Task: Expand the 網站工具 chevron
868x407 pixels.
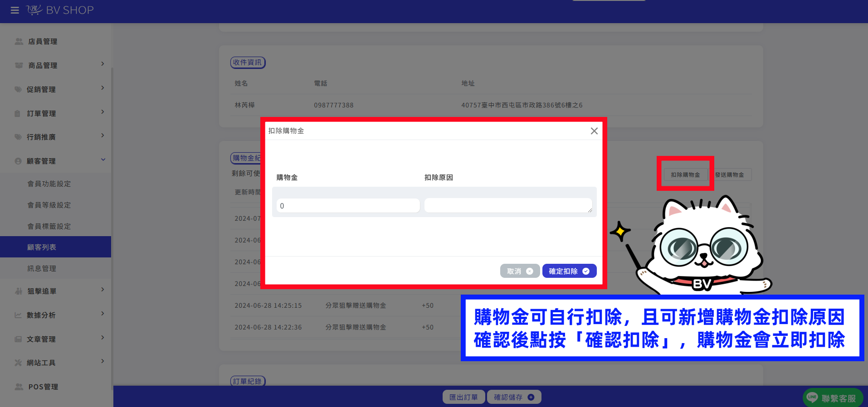Action: [x=102, y=361]
